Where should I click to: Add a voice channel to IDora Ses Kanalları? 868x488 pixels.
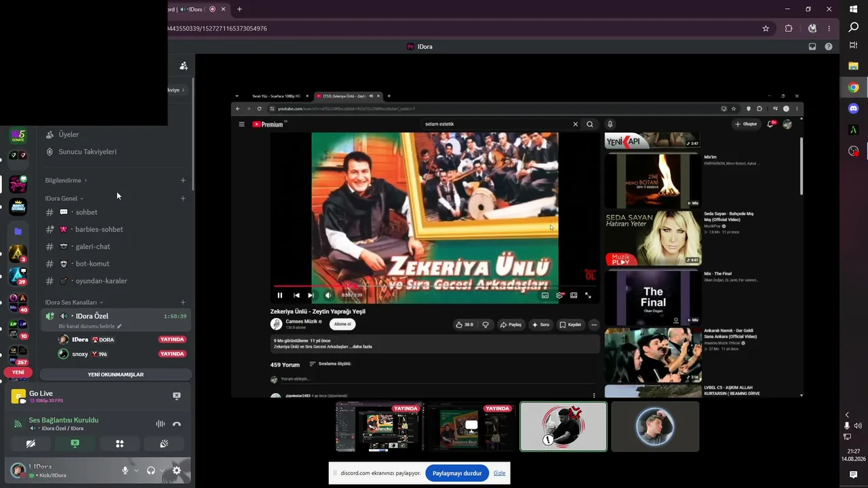(x=183, y=302)
